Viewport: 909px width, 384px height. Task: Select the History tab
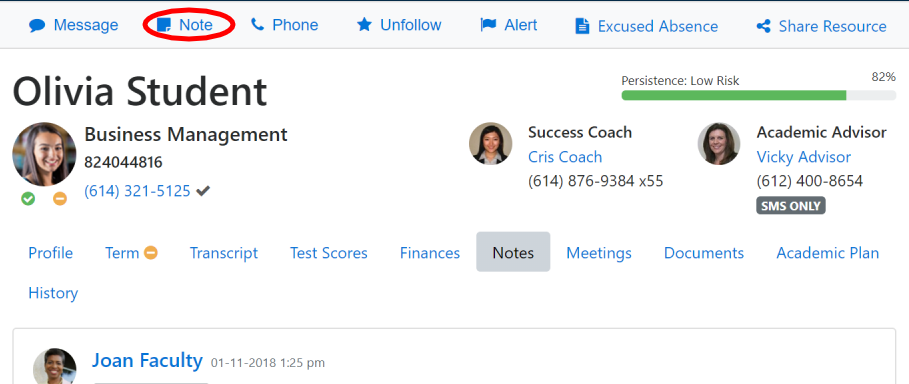pyautogui.click(x=53, y=293)
